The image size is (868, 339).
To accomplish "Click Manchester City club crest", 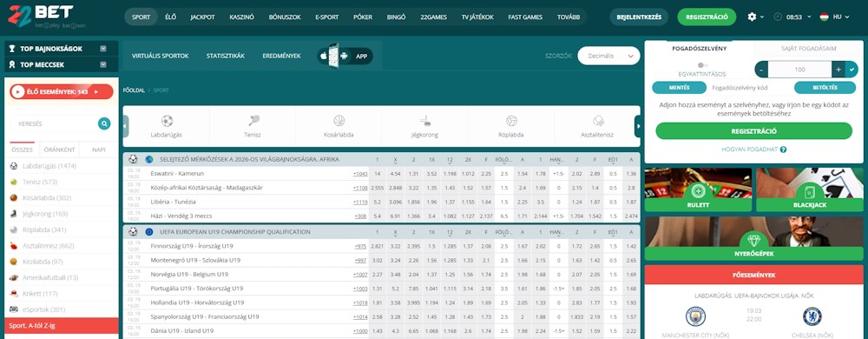I will pyautogui.click(x=696, y=316).
